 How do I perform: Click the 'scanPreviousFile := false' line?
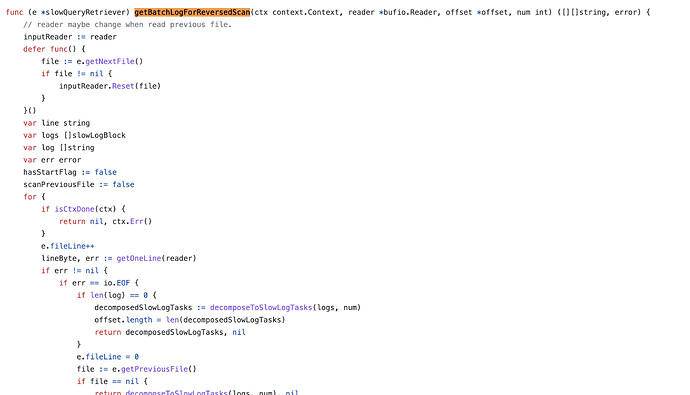(x=79, y=185)
